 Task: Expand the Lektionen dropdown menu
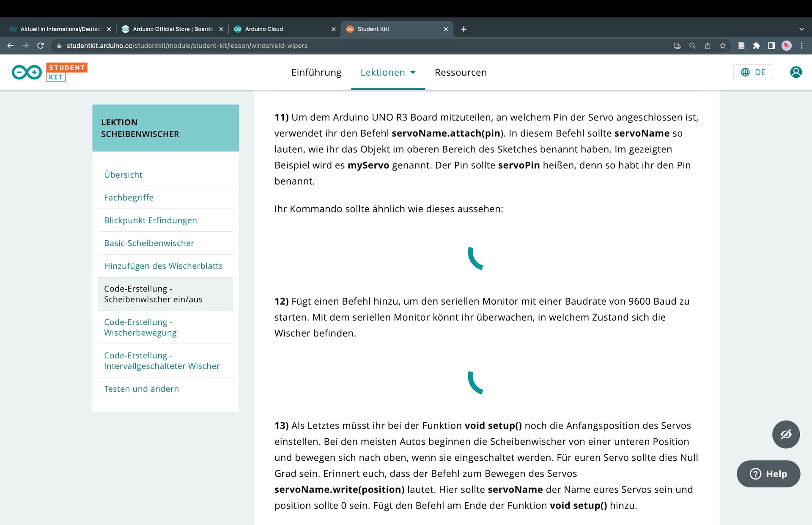click(388, 72)
